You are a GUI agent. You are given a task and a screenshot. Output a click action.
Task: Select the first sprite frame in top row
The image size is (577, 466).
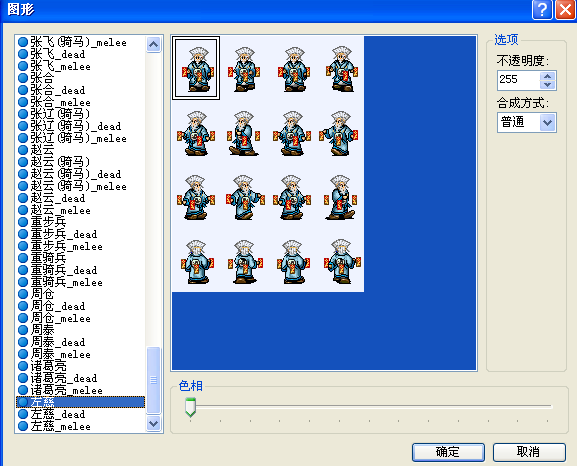[x=196, y=68]
